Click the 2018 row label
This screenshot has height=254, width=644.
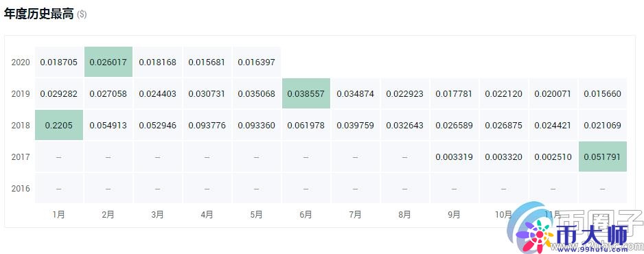21,126
